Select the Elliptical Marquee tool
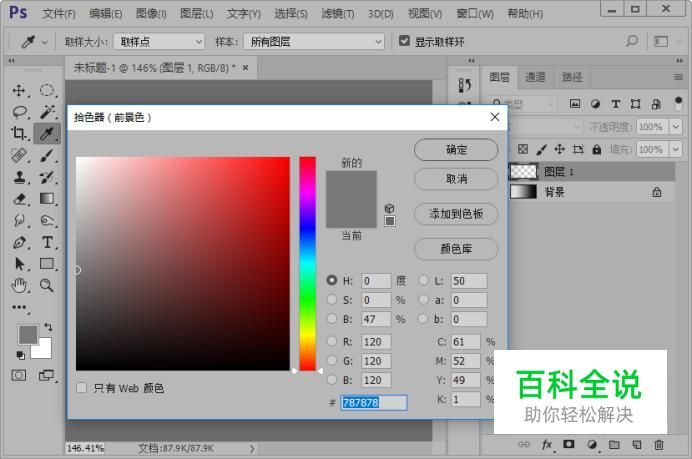Screen dimensions: 692x459 [47, 90]
